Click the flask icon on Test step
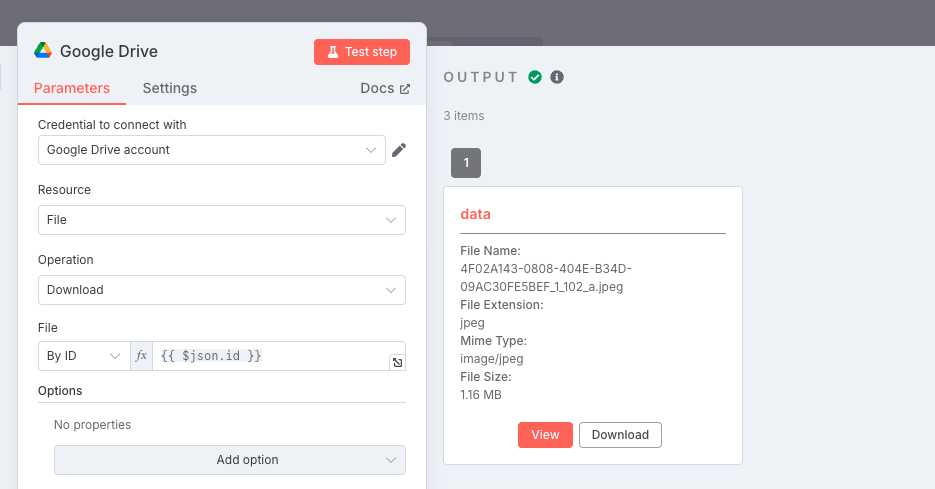Viewport: 935px width, 489px height. click(x=333, y=52)
